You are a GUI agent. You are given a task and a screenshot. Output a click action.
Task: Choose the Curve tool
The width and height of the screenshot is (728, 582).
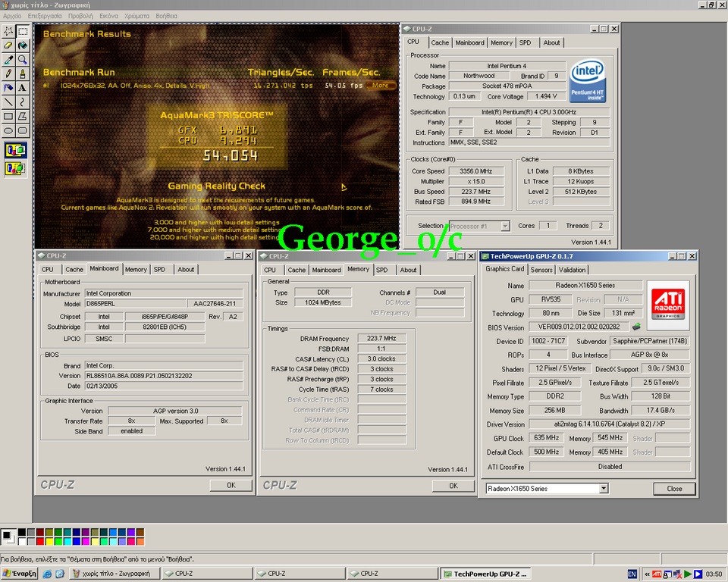coord(22,102)
